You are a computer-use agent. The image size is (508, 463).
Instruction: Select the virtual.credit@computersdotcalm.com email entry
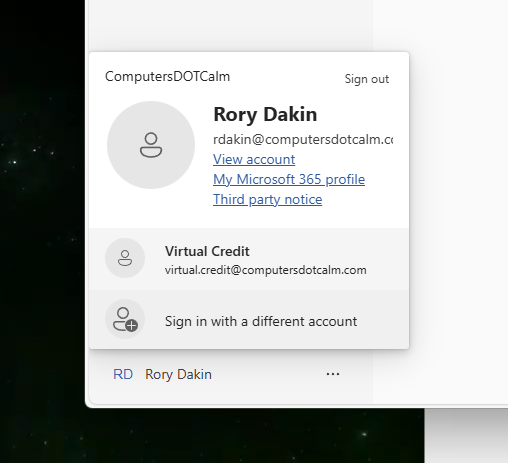coord(266,270)
